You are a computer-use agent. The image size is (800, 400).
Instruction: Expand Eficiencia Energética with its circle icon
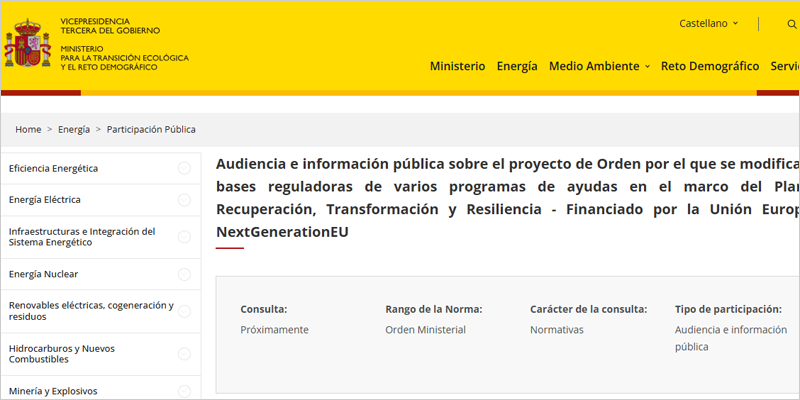tap(184, 168)
